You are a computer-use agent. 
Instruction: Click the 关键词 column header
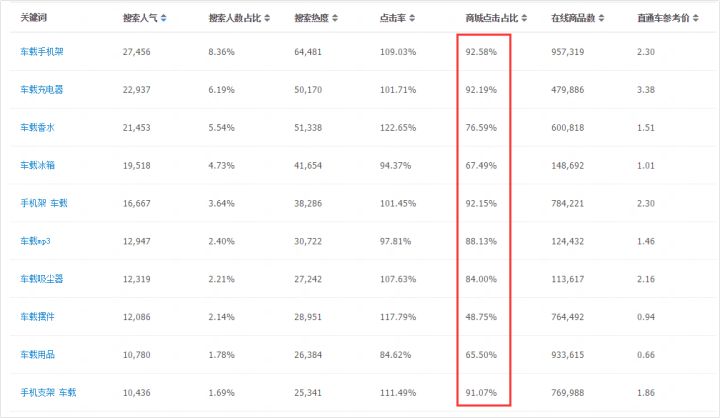[x=33, y=19]
